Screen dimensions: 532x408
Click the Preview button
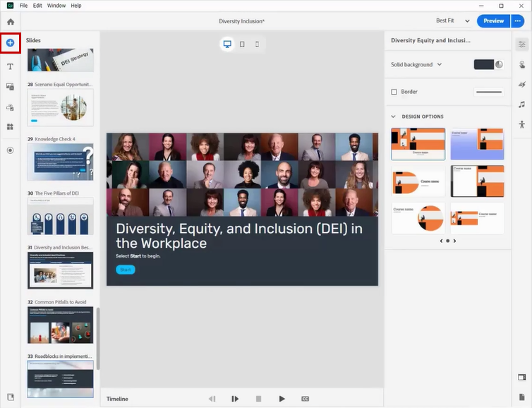point(493,21)
